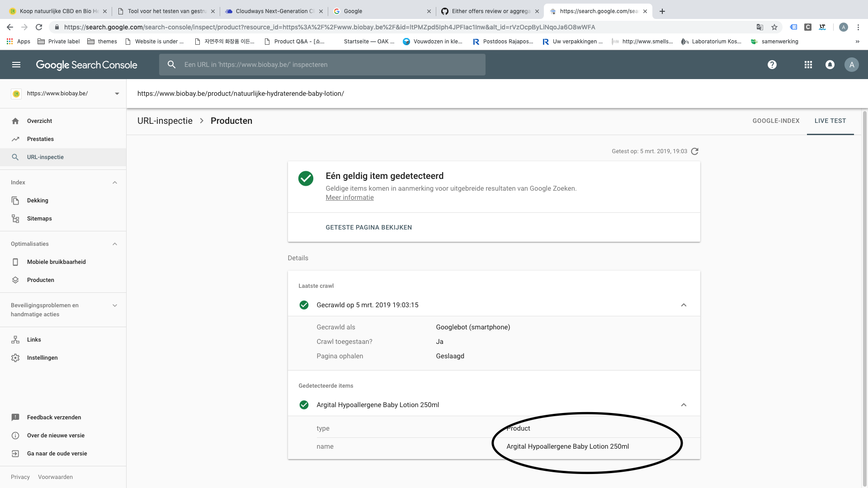The image size is (868, 488).
Task: Open the notifications bell
Action: tap(830, 65)
